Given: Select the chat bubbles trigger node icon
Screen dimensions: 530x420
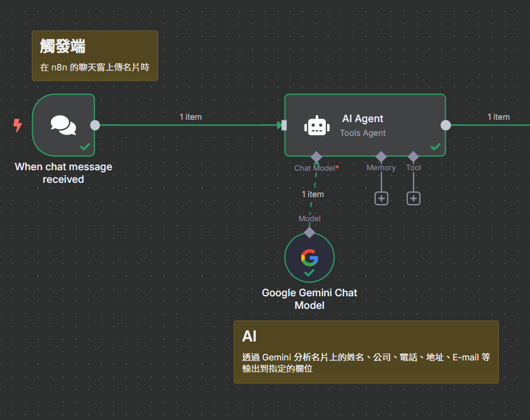Looking at the screenshot, I should coord(63,125).
